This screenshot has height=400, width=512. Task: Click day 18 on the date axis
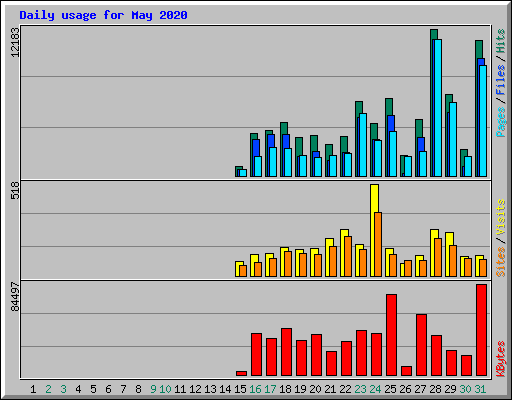pyautogui.click(x=285, y=389)
